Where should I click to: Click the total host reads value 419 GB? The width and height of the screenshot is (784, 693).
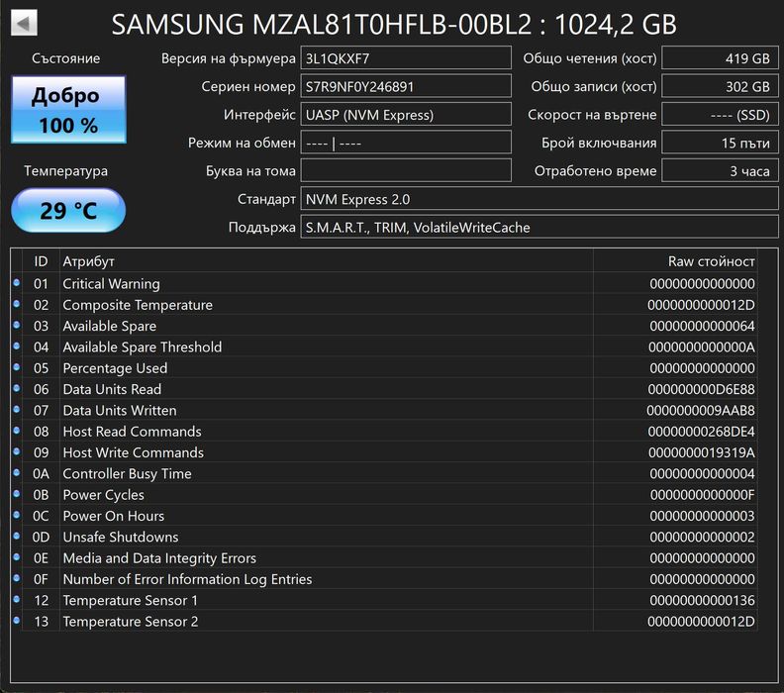pyautogui.click(x=720, y=58)
